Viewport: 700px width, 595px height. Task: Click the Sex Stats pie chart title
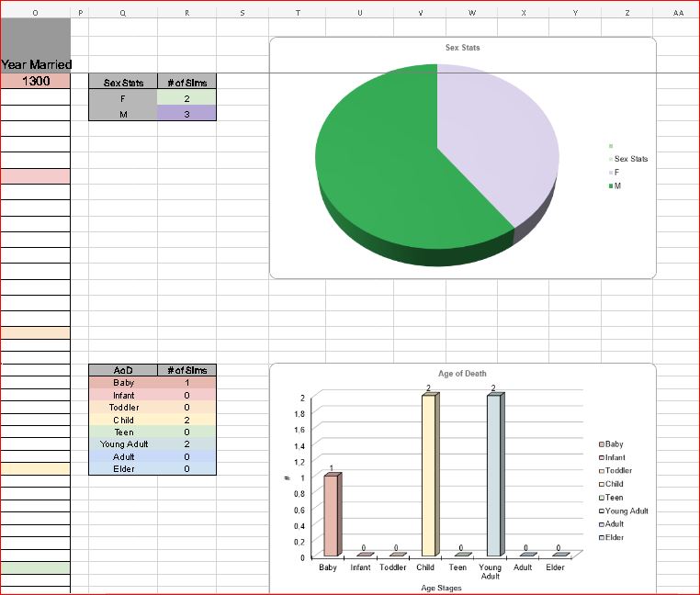[x=462, y=48]
